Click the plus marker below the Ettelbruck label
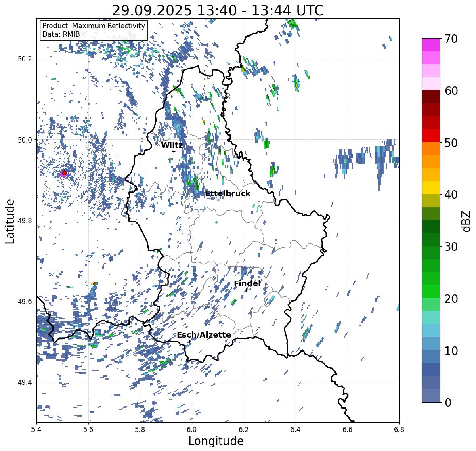Image resolution: width=476 pixels, height=451 pixels. pos(218,200)
